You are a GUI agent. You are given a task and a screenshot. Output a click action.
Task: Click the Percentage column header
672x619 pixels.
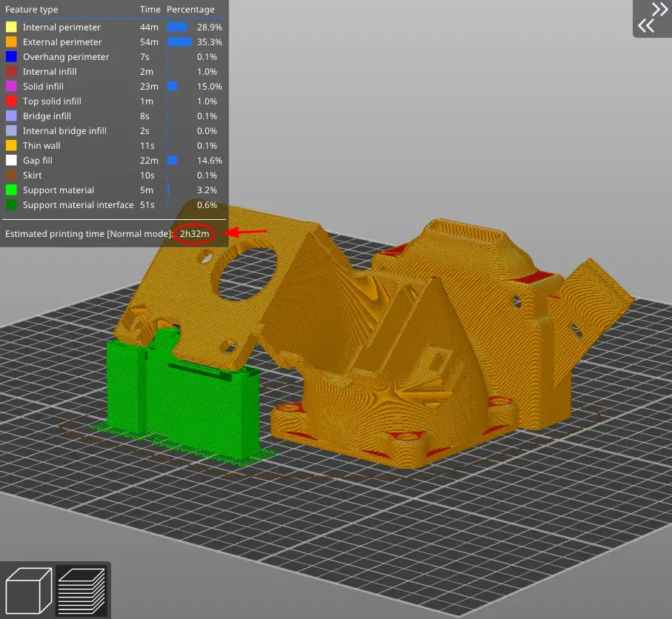pos(190,10)
